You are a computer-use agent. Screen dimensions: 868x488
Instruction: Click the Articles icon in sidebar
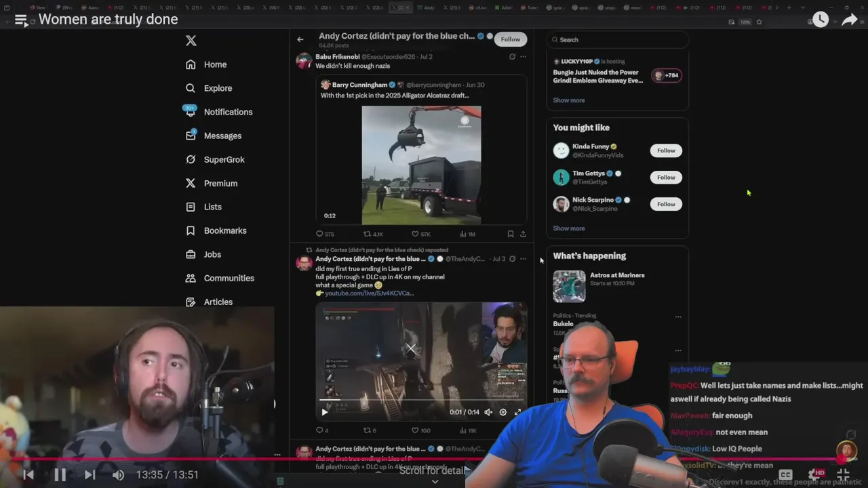191,302
